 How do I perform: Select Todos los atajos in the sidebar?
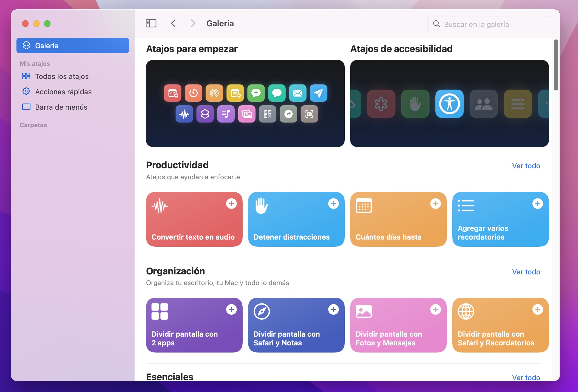[x=62, y=76]
